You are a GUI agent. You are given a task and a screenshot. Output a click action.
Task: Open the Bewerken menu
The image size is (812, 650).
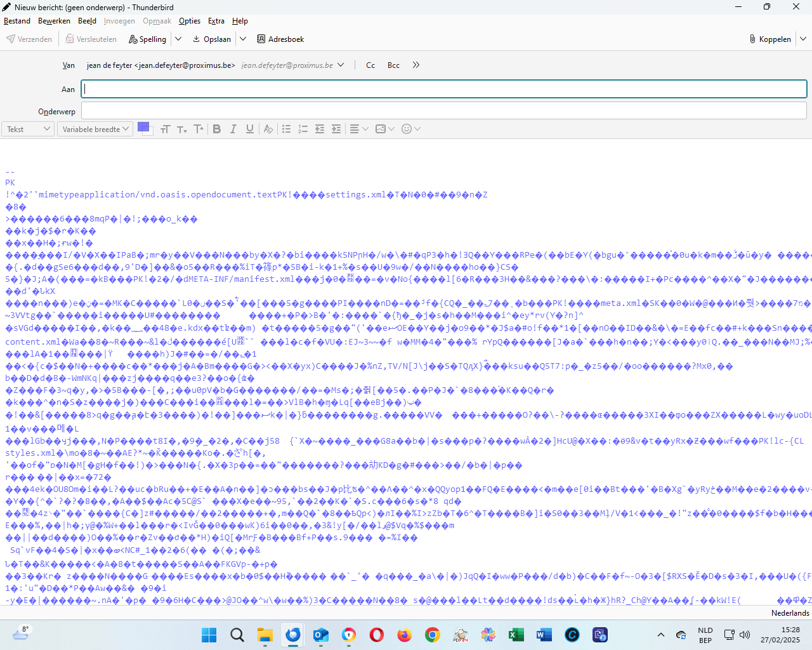click(x=54, y=21)
